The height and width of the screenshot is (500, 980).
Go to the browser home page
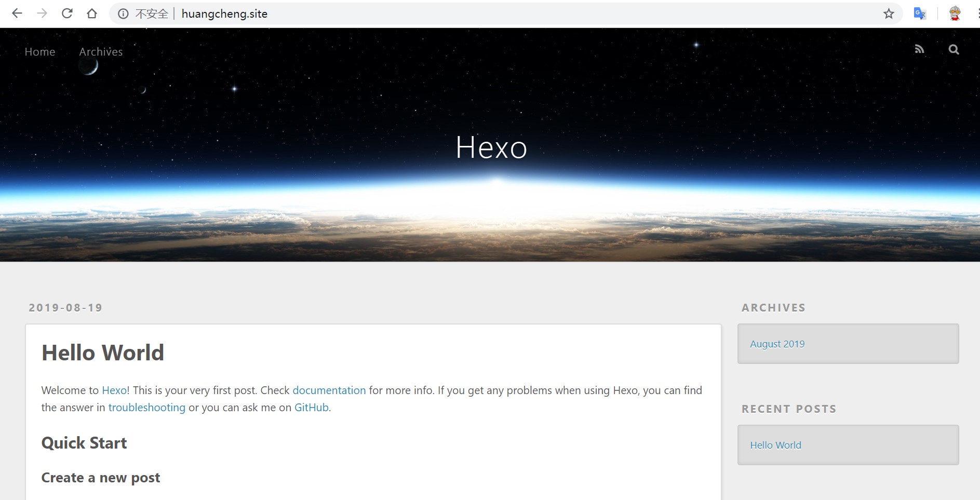click(92, 13)
